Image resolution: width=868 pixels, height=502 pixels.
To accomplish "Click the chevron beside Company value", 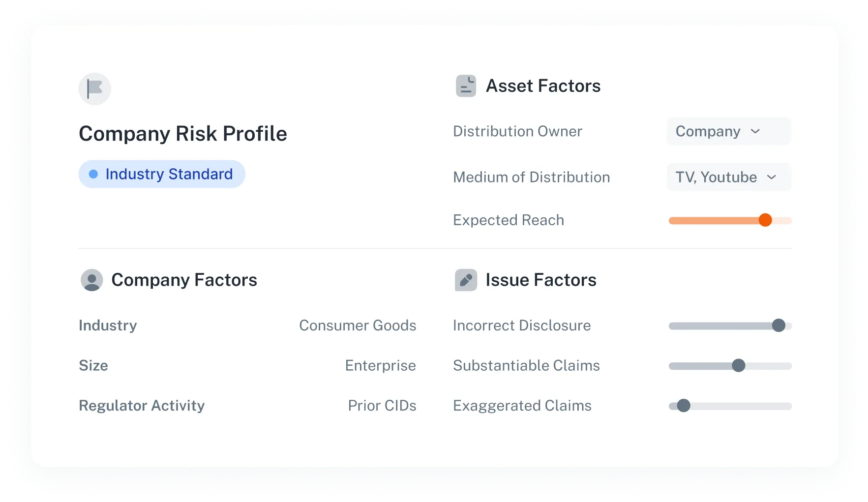I will coord(755,131).
